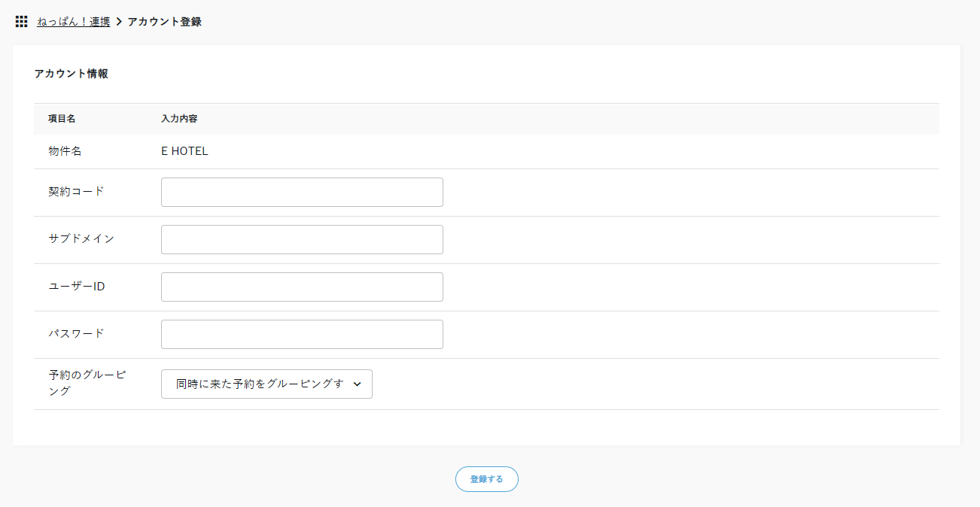
Task: Click the chevron arrow in grouping dropdown
Action: pyautogui.click(x=357, y=384)
